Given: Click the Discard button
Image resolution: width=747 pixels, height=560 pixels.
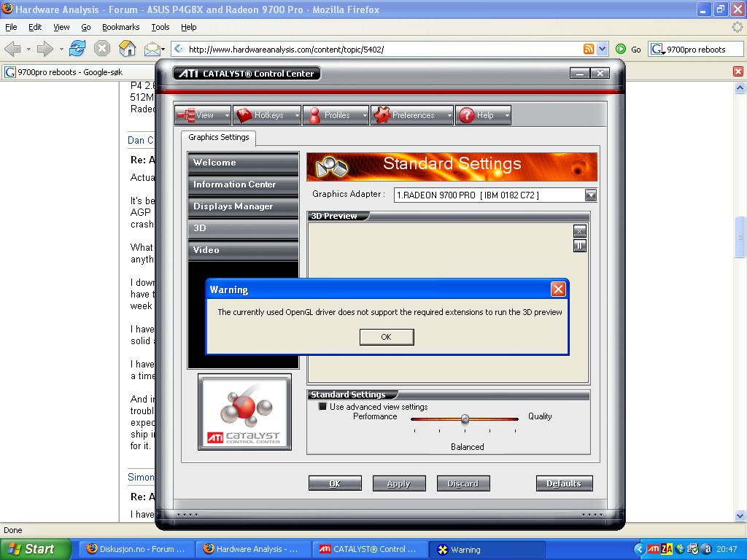Looking at the screenshot, I should (463, 483).
